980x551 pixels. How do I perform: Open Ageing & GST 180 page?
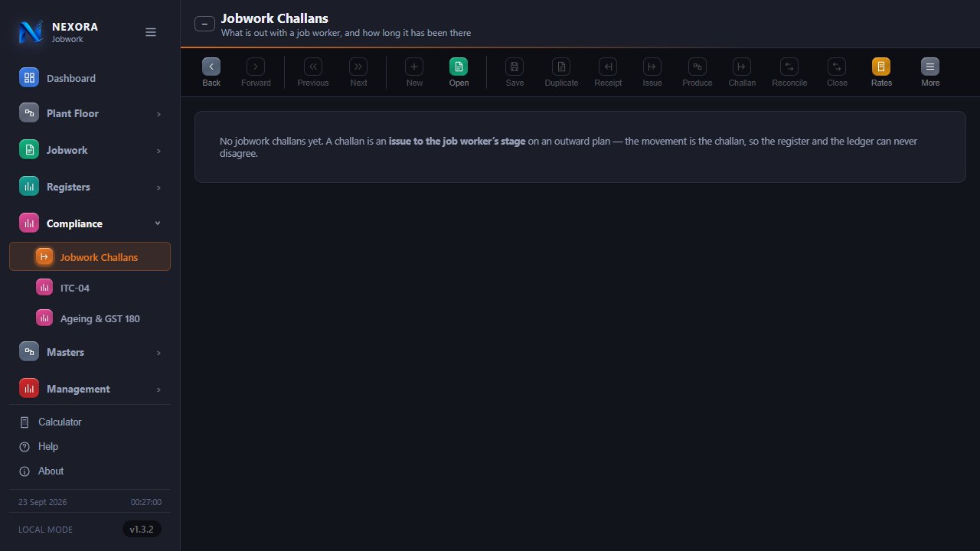pos(90,318)
